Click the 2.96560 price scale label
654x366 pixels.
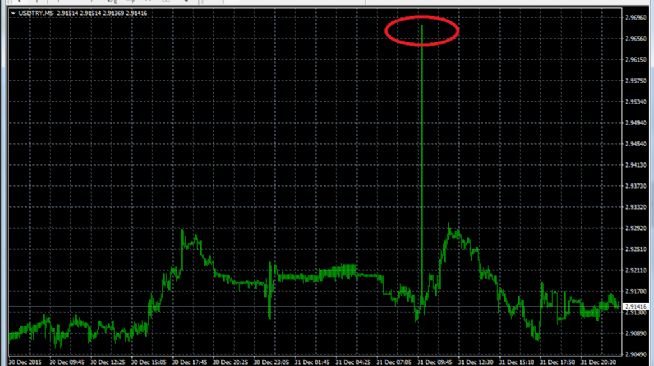click(636, 39)
